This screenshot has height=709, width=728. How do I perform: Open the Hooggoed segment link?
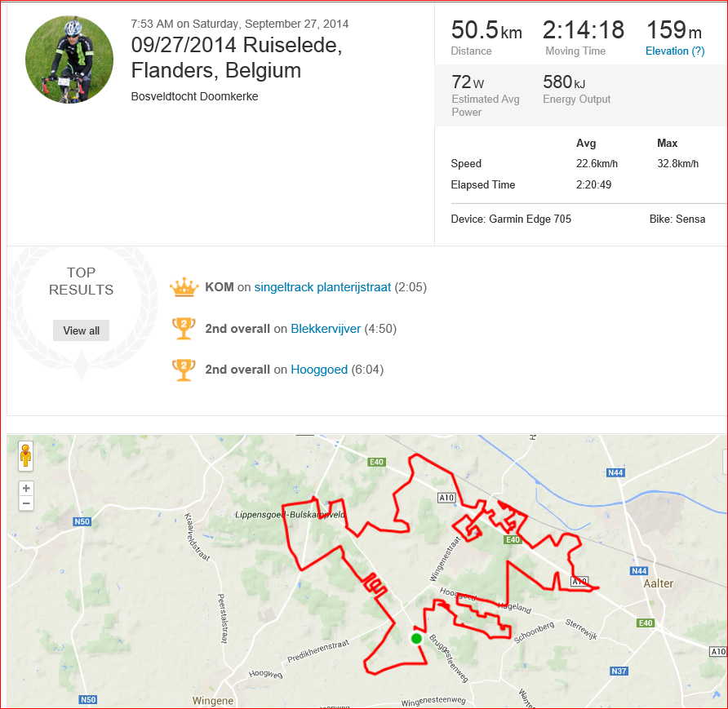(319, 370)
